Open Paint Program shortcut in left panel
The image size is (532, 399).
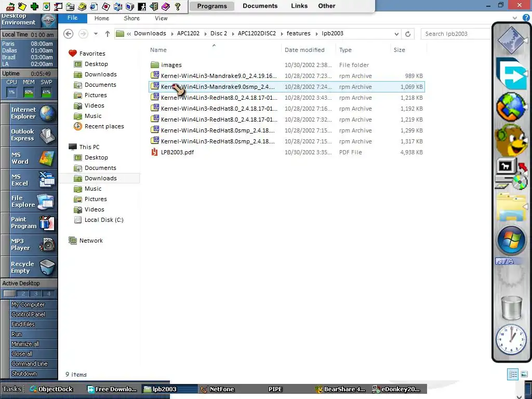29,223
